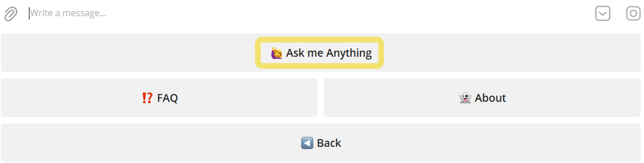Hide the bot keyboard with chevron icon
Image resolution: width=644 pixels, height=163 pixels.
[603, 14]
